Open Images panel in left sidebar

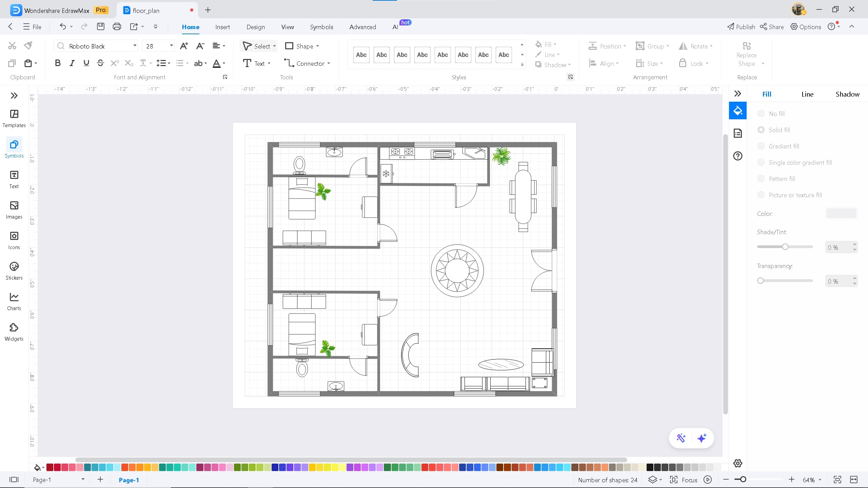(x=14, y=210)
